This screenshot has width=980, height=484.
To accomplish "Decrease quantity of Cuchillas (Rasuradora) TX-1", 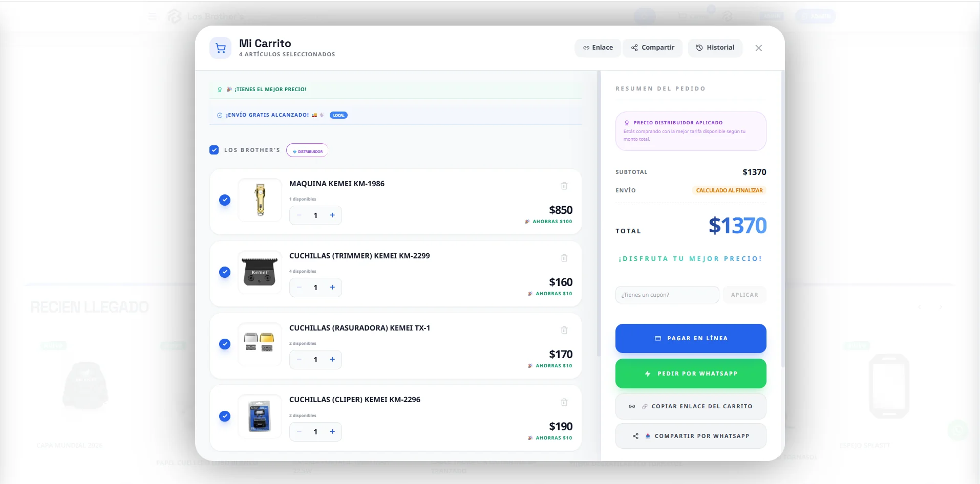I will click(299, 360).
